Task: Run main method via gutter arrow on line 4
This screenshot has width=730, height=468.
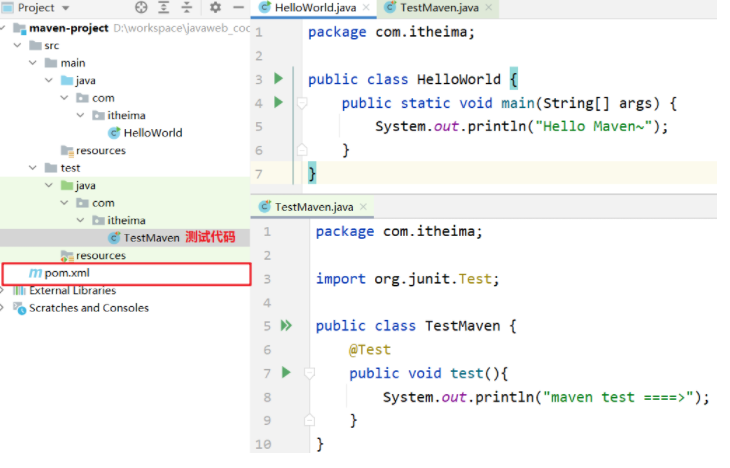Action: pos(278,102)
